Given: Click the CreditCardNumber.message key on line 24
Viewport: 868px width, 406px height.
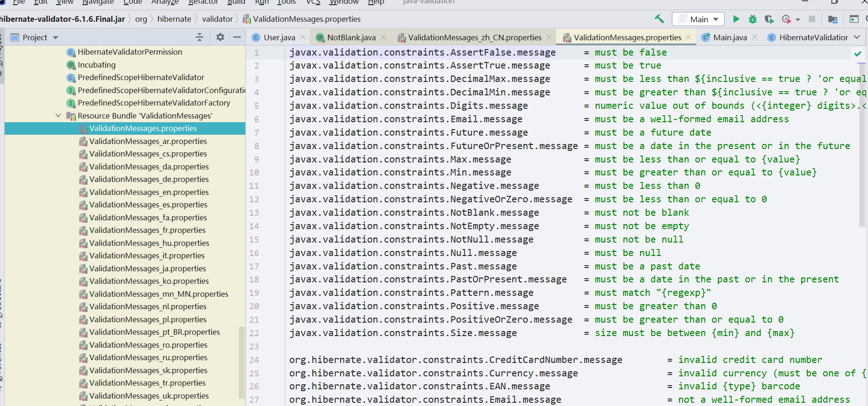Looking at the screenshot, I should click(456, 360).
